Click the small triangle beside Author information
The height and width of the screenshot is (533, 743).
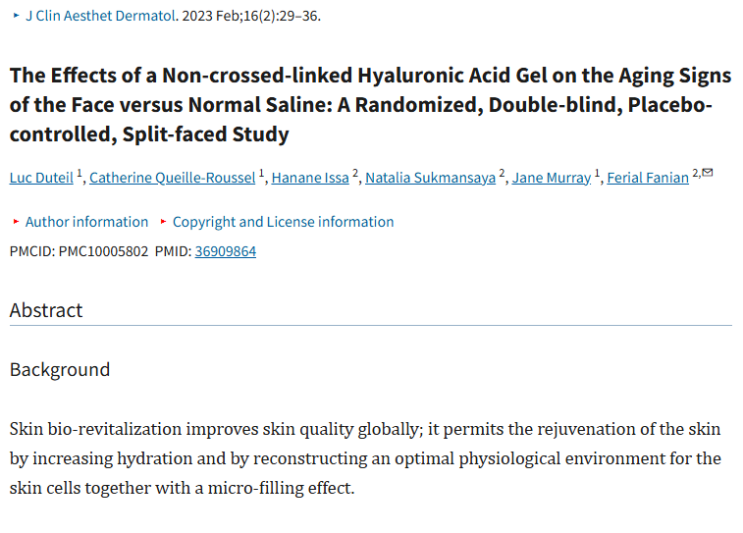point(15,222)
